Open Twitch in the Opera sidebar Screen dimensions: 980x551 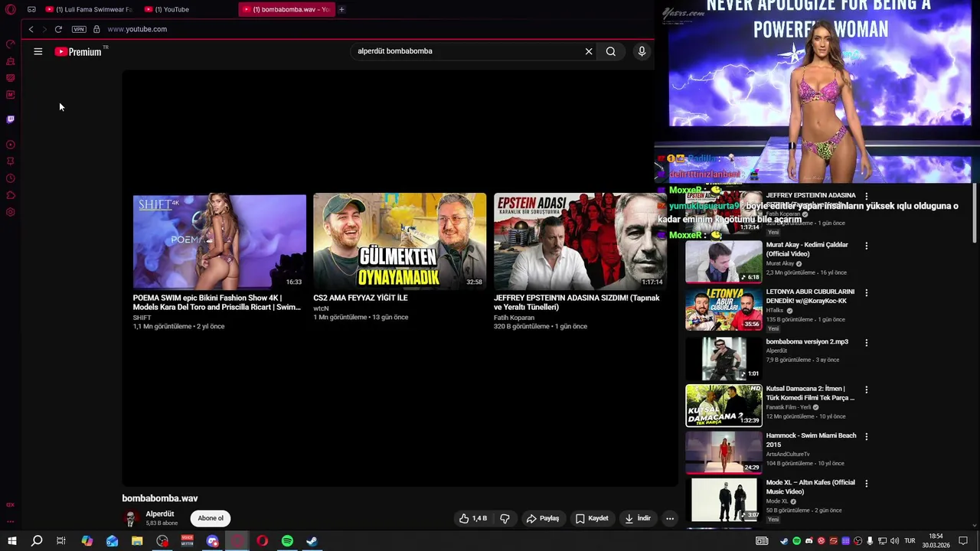[x=11, y=119]
